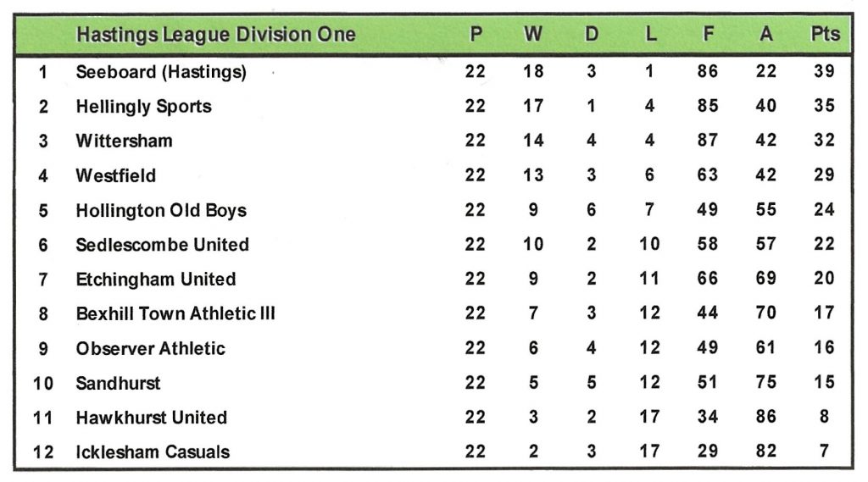This screenshot has height=482, width=868.
Task: Select Observer Athletic team name
Action: (x=150, y=348)
